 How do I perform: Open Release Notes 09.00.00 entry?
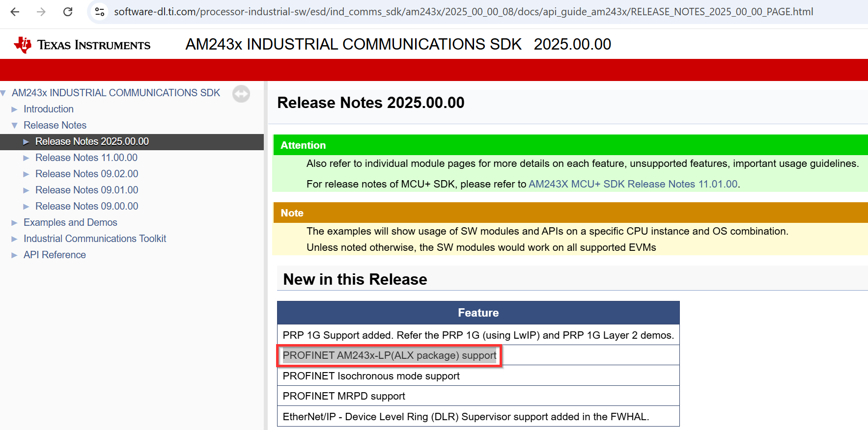[x=87, y=206]
